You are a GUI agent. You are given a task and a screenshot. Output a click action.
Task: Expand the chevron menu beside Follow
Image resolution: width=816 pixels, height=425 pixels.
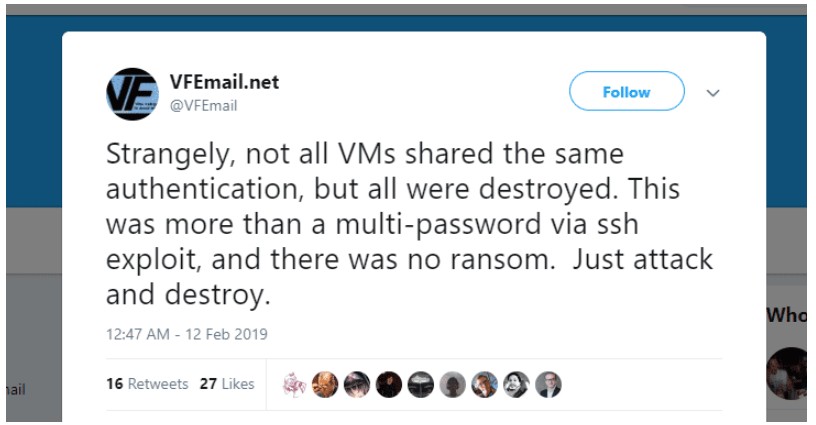click(713, 92)
